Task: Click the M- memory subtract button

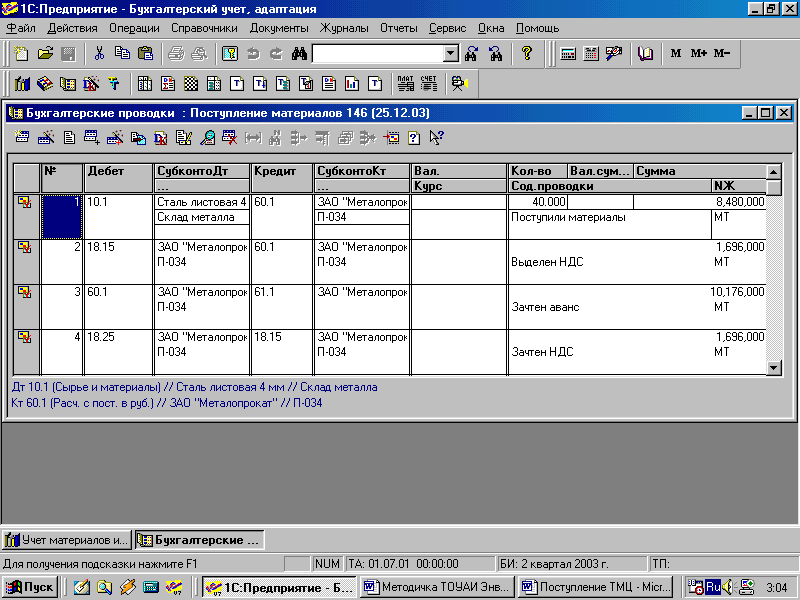Action: click(x=722, y=53)
